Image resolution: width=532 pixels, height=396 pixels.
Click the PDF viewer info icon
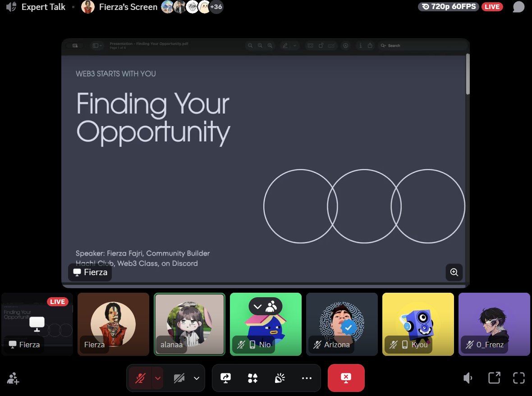pyautogui.click(x=360, y=46)
